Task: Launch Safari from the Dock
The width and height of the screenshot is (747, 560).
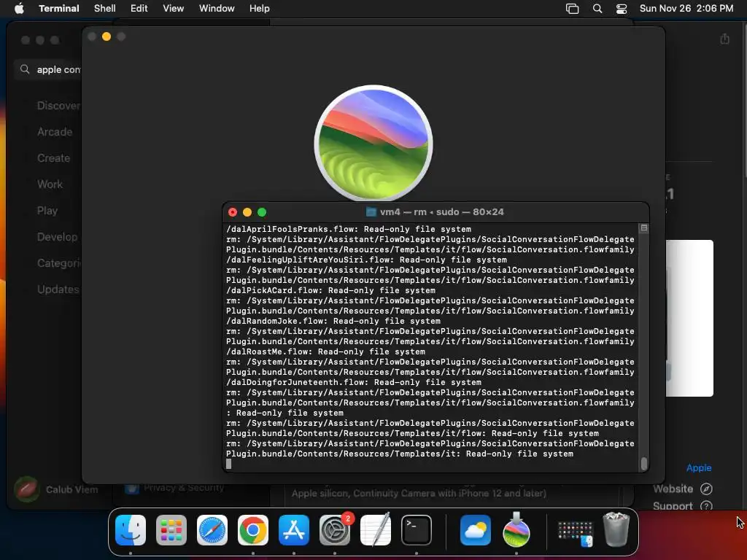Action: coord(212,530)
